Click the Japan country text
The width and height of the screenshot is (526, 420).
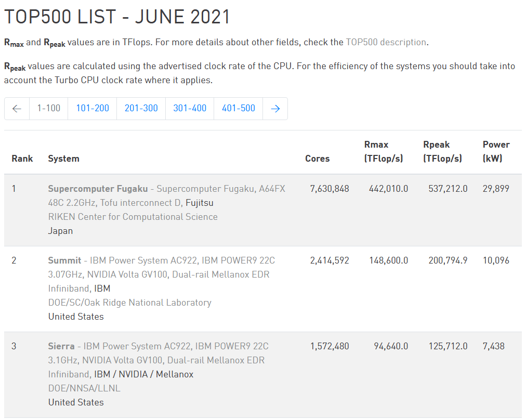click(60, 231)
